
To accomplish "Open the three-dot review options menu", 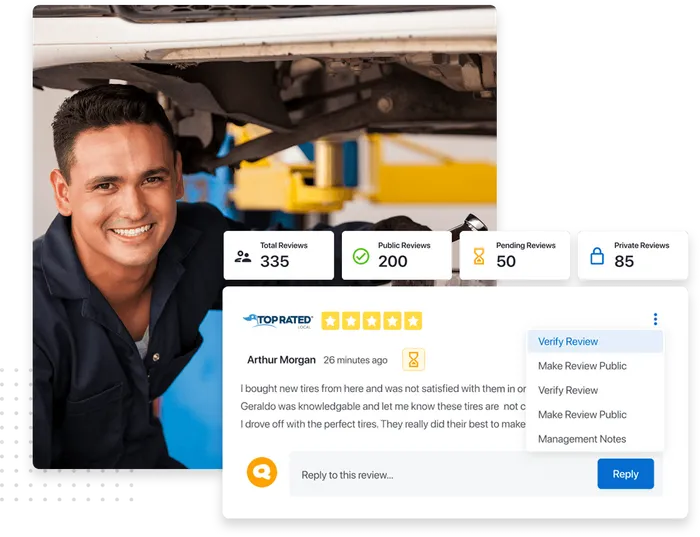I will point(655,319).
